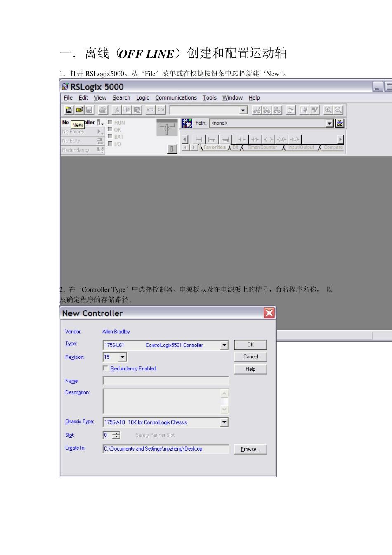Viewport: 392px width, 555px height.
Task: Click the RSWho network browse icon beside Path
Action: pos(340,123)
